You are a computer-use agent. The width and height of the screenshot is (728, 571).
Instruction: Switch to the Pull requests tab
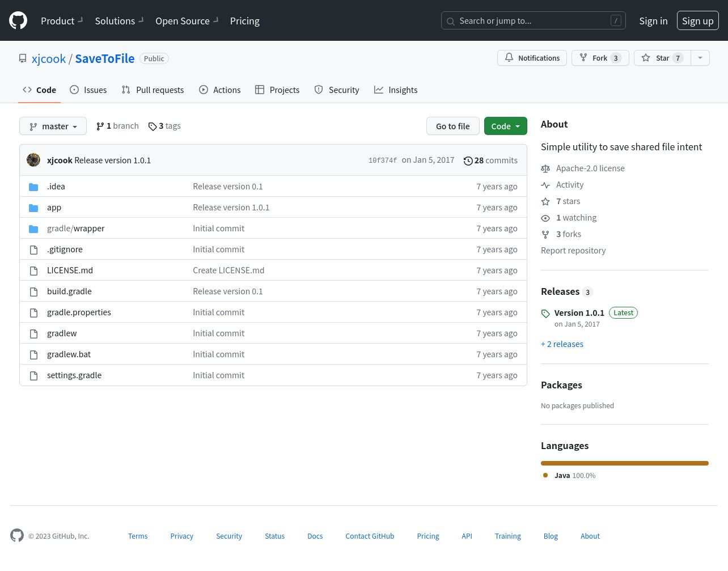coord(153,90)
